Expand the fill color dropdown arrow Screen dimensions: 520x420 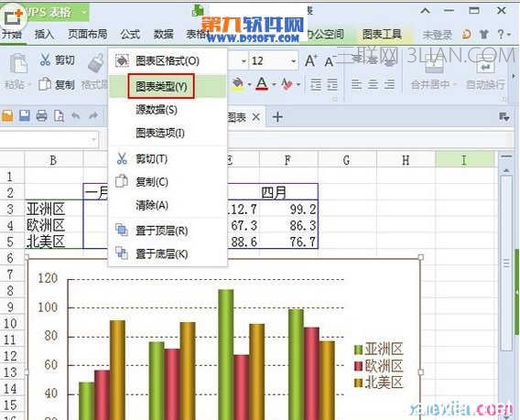click(249, 84)
